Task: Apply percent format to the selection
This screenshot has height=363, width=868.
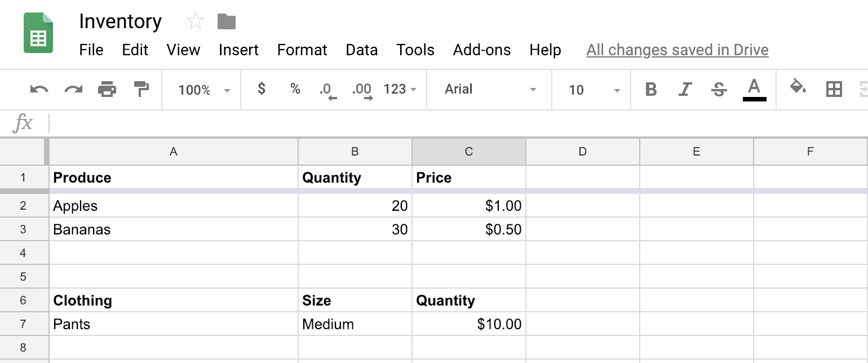Action: (x=295, y=89)
